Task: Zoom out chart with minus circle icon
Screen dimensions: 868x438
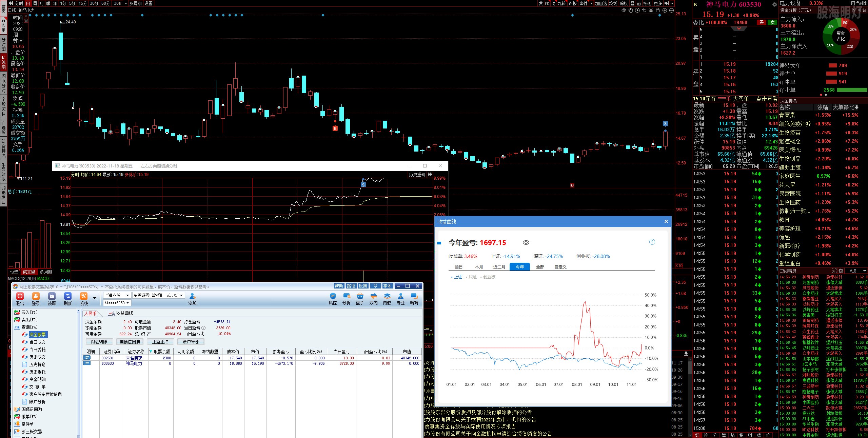Action: 671,11
